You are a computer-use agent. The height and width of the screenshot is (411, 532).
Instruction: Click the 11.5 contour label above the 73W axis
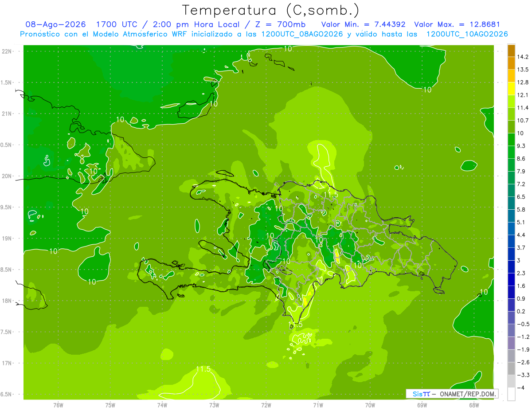tap(203, 369)
